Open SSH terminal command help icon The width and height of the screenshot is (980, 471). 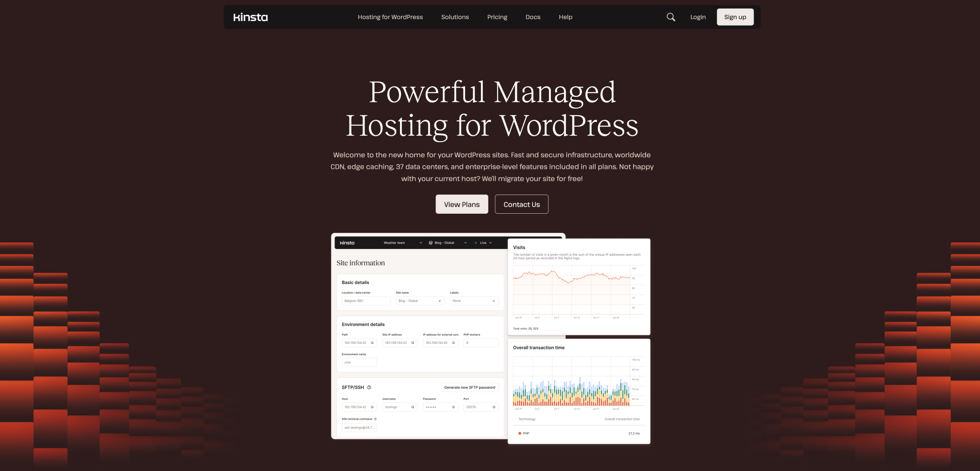[375, 419]
